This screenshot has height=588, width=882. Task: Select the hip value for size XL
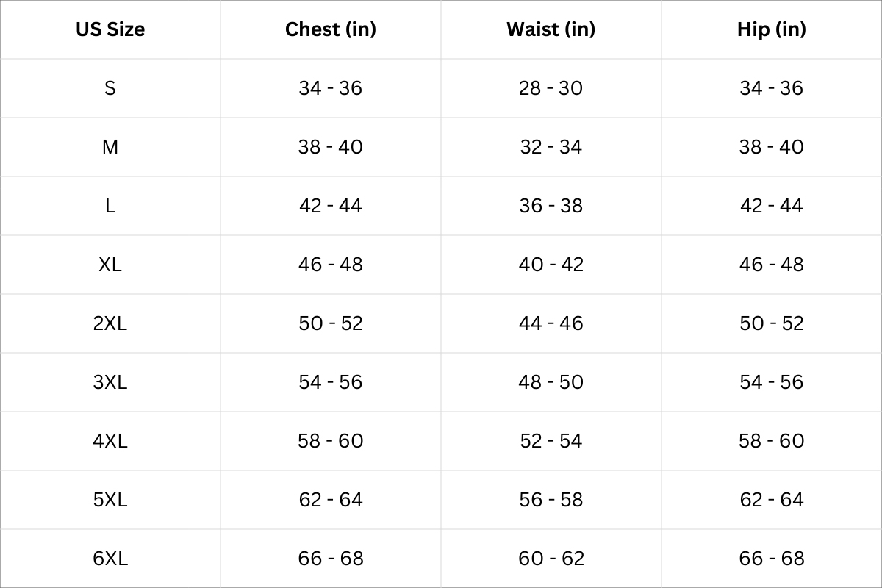772,265
